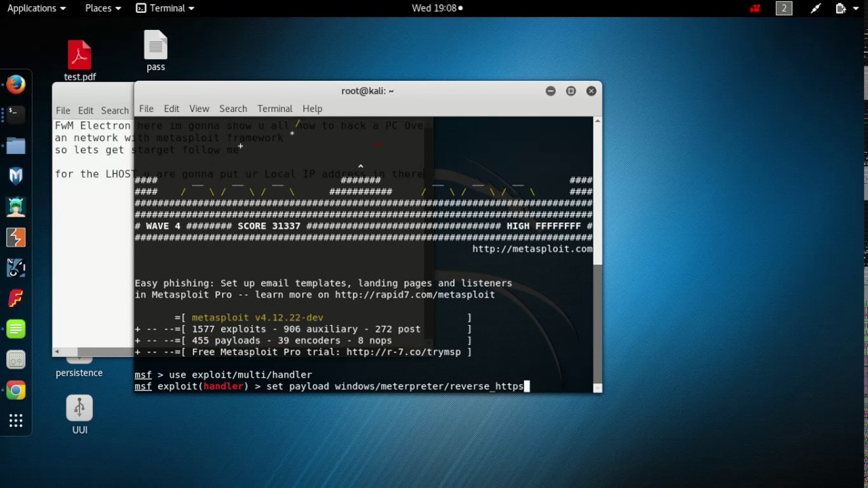868x488 pixels.
Task: Open Edit menu in background text editor
Action: [85, 110]
